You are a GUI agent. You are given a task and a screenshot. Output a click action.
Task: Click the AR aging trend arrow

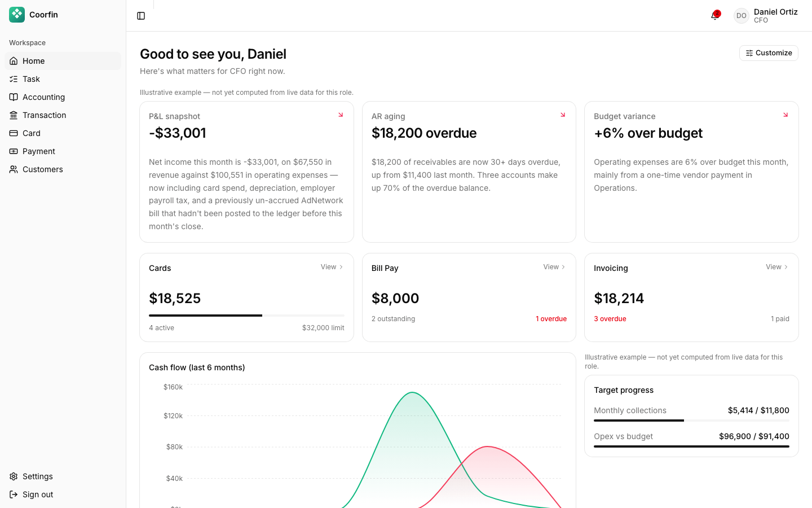[563, 115]
